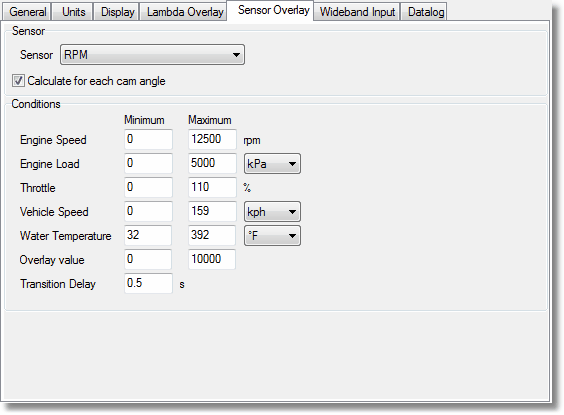Viewport: 564px width, 415px height.
Task: Switch to the General tab
Action: [x=27, y=12]
